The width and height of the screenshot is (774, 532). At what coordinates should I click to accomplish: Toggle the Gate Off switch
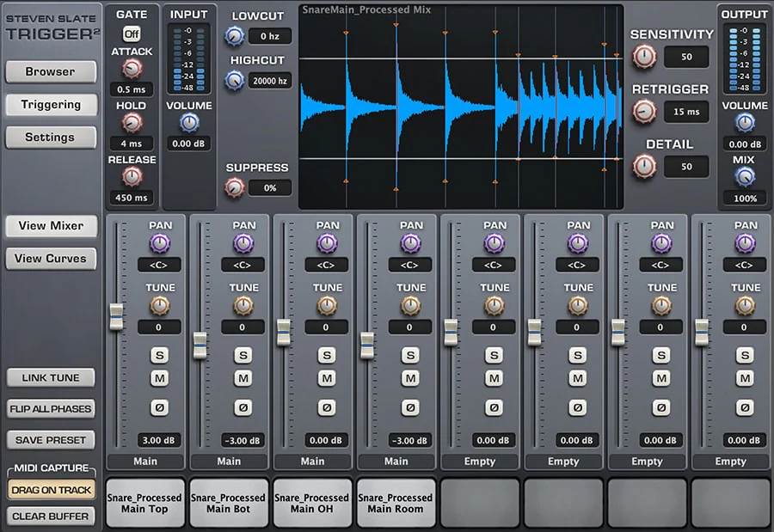(x=132, y=34)
